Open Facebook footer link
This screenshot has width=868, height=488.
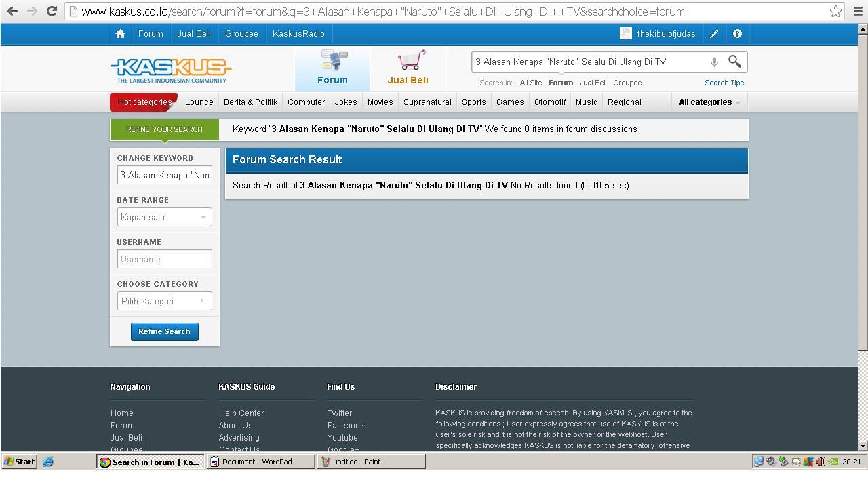pos(345,426)
